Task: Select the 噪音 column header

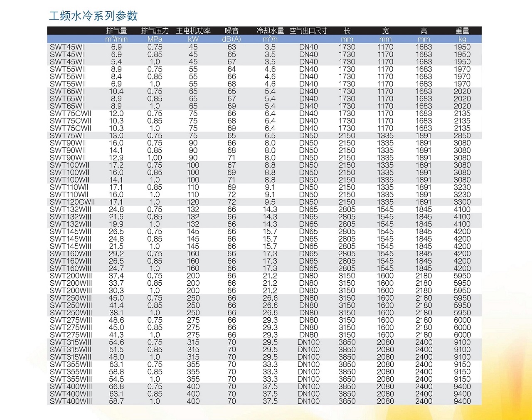Action: [x=230, y=30]
